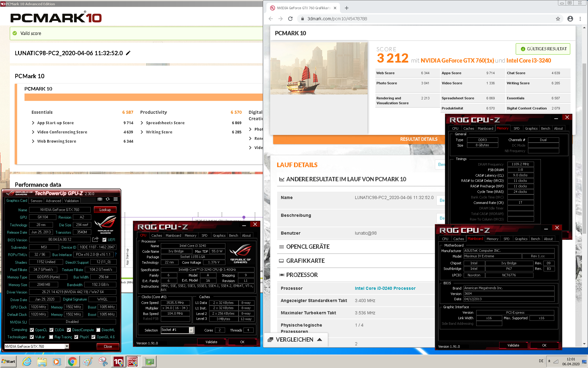Open Snipping Tool from the taskbar
The image size is (588, 368).
[103, 362]
